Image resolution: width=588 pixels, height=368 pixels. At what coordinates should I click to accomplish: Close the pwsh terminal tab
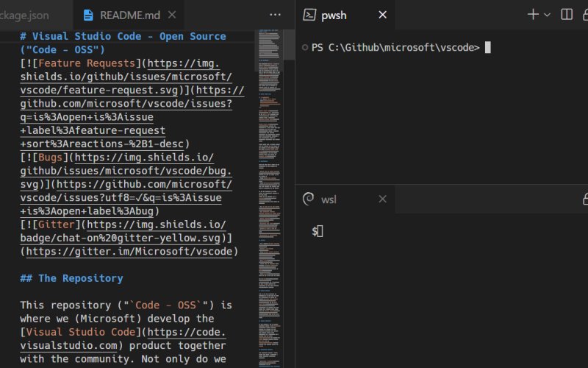[382, 15]
